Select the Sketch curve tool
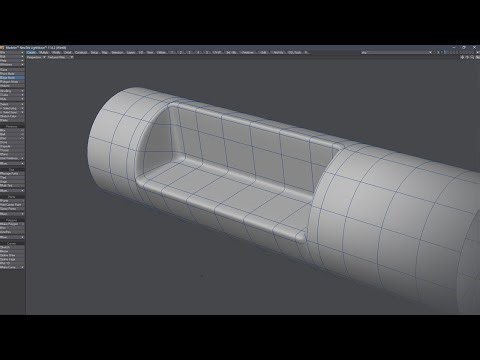 tap(12, 247)
